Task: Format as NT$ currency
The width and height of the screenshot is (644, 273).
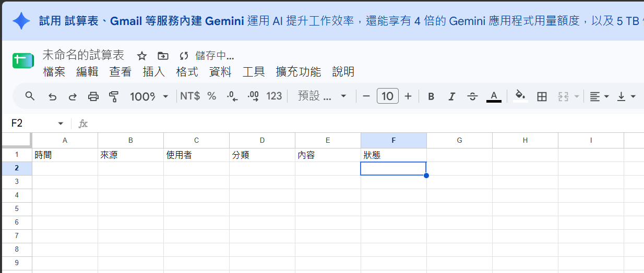Action: coord(190,96)
